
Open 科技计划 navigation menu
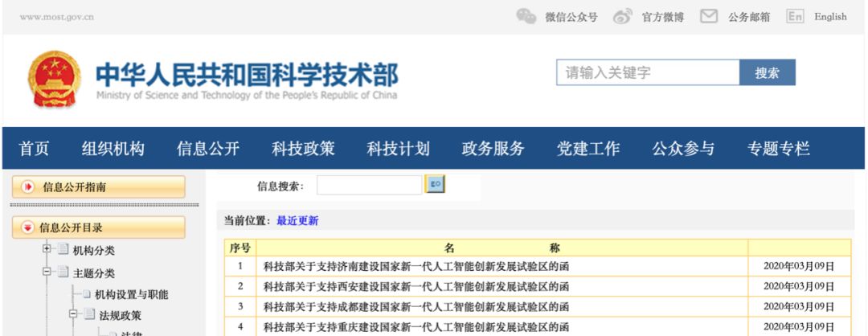pyautogui.click(x=398, y=149)
